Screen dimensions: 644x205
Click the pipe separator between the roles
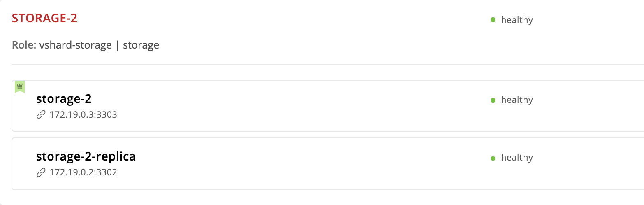point(117,45)
